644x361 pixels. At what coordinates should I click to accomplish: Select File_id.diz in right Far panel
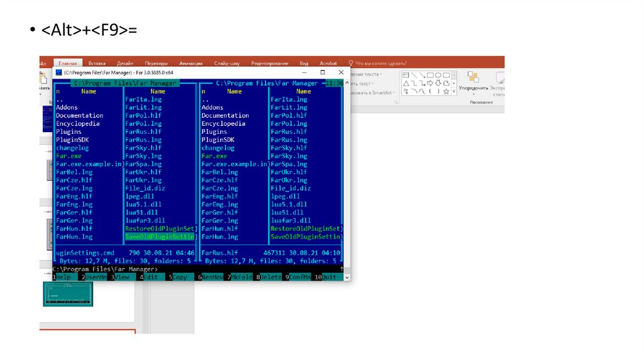tap(291, 188)
